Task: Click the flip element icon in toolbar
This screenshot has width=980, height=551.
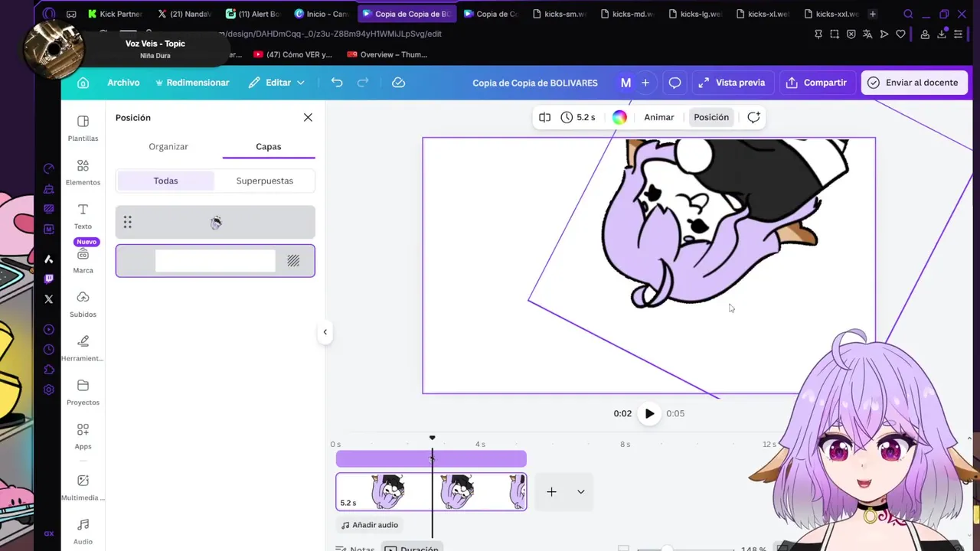Action: 544,117
